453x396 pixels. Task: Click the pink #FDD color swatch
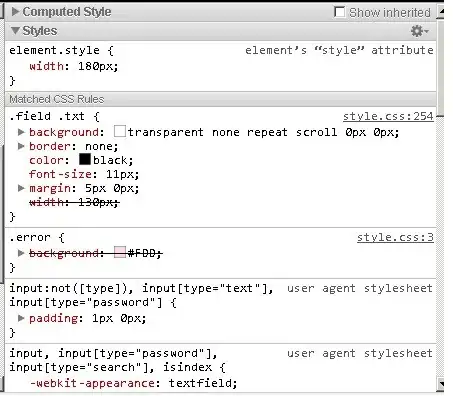click(120, 252)
